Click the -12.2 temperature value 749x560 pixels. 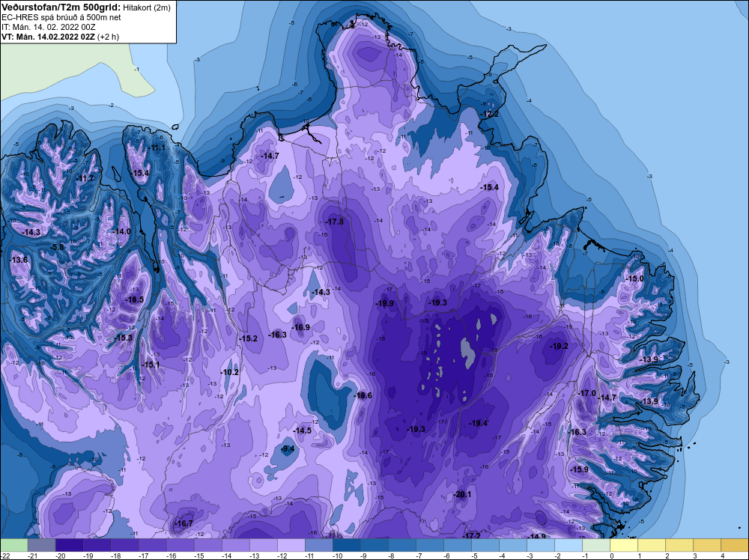(x=489, y=114)
